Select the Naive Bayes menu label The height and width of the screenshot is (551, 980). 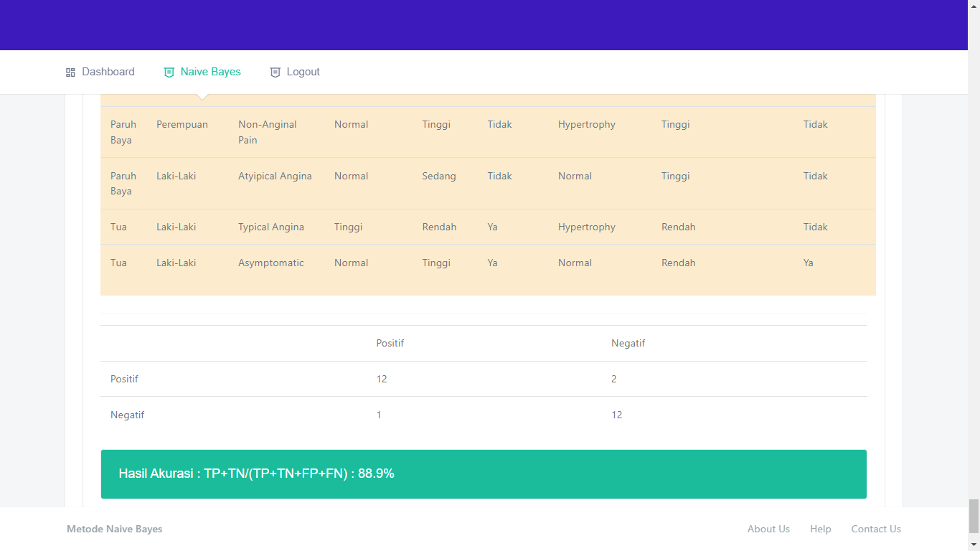(210, 72)
